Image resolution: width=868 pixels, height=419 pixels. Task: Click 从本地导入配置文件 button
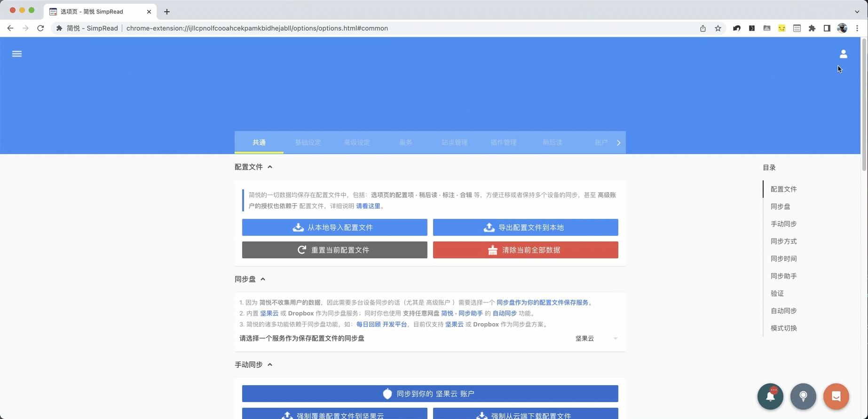334,227
